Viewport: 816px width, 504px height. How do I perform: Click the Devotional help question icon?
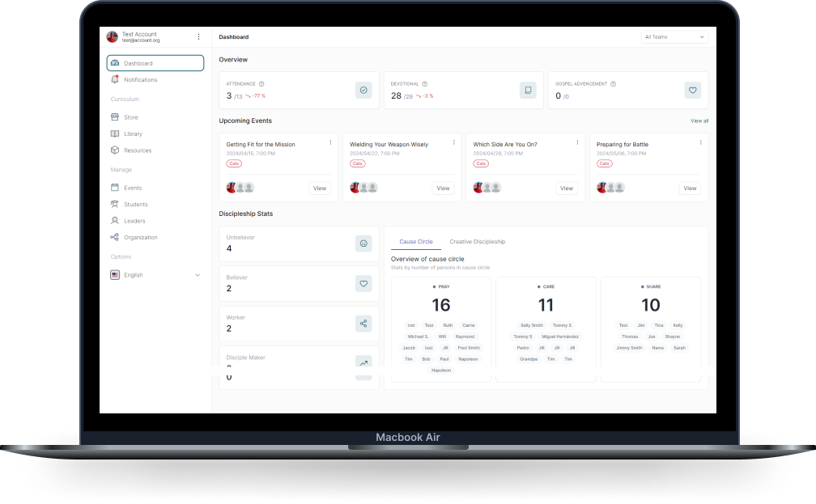(x=425, y=84)
